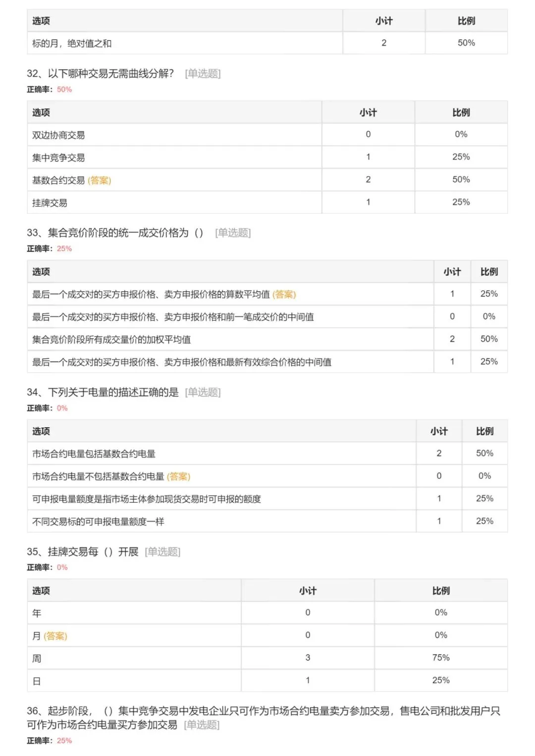Click option mentioning 前一笔成交价的中间值
This screenshot has width=535, height=756.
click(267, 317)
